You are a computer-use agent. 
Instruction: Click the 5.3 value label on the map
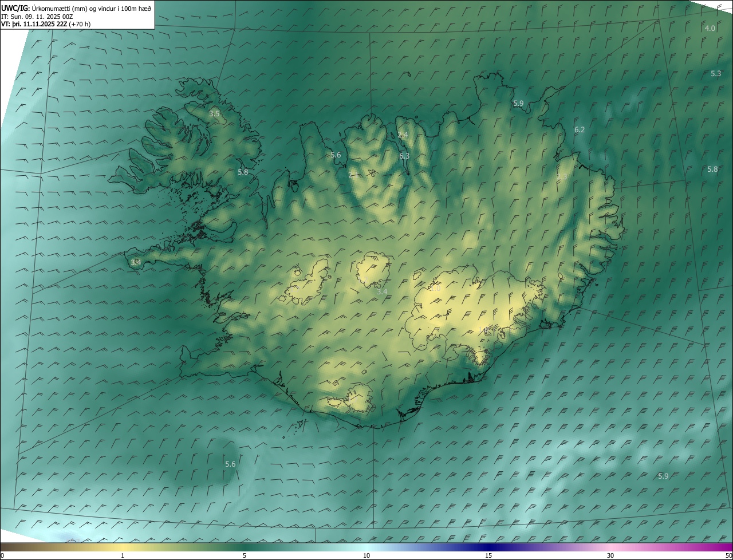pyautogui.click(x=716, y=74)
